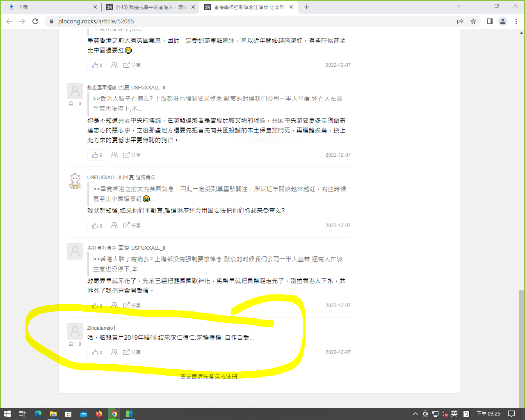Toggle the muted volume icon in tray
Screen dimensions: 525x420
445,414
